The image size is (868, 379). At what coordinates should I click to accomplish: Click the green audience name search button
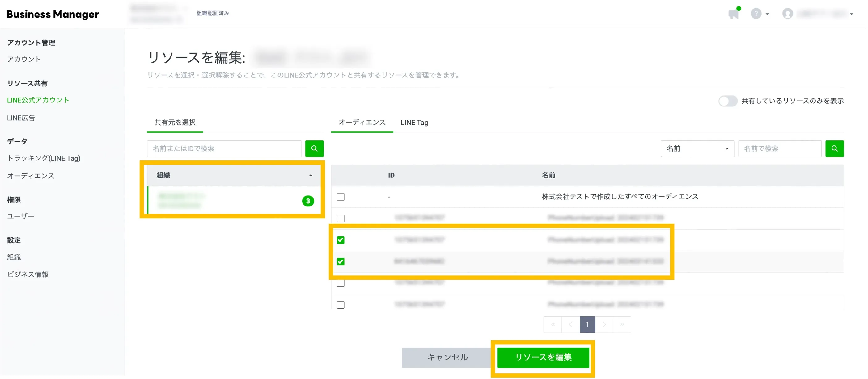click(834, 148)
